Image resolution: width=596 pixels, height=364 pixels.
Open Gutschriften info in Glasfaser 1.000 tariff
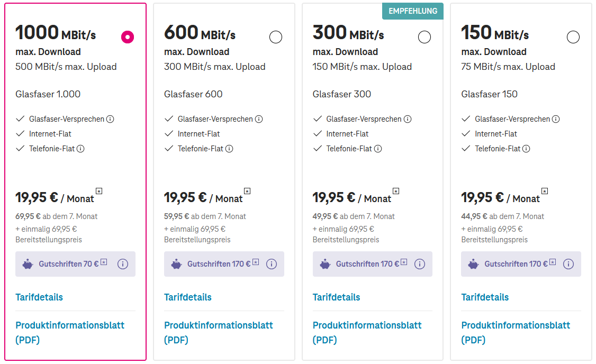tap(123, 263)
